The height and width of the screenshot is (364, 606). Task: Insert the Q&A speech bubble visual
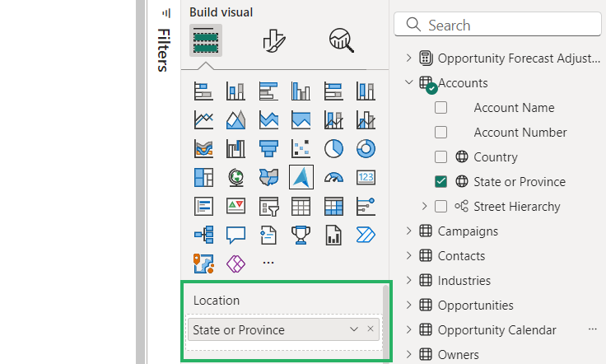[236, 235]
